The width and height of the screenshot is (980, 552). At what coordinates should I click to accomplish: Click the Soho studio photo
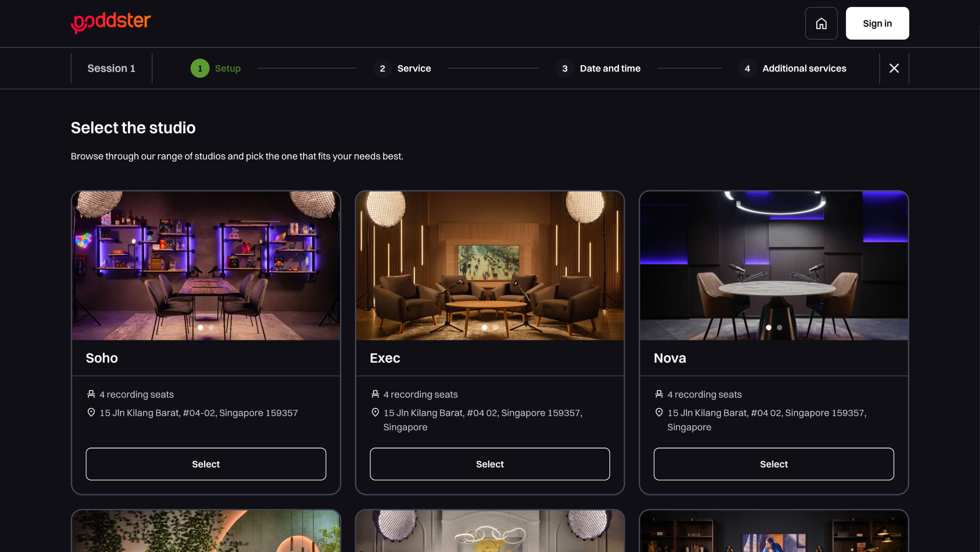click(206, 265)
